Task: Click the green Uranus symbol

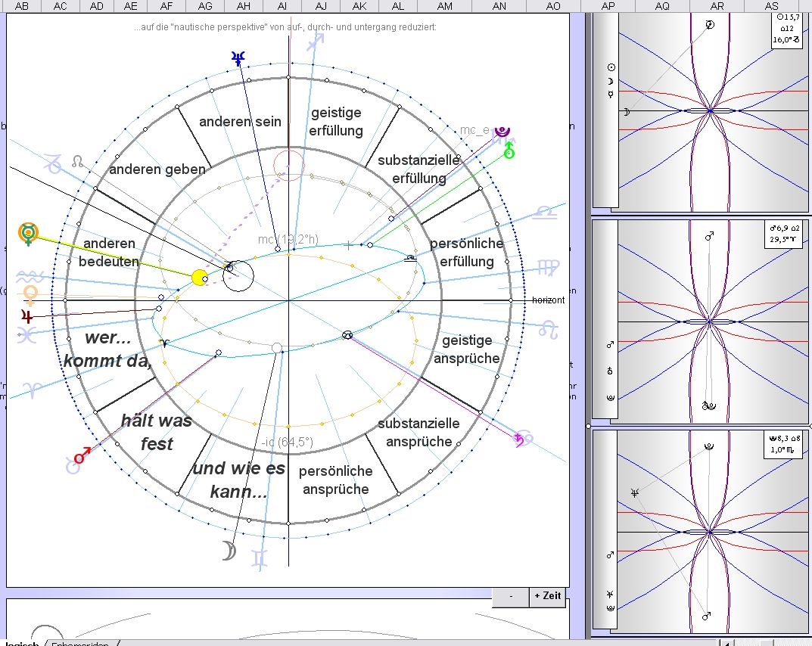Action: pyautogui.click(x=509, y=151)
